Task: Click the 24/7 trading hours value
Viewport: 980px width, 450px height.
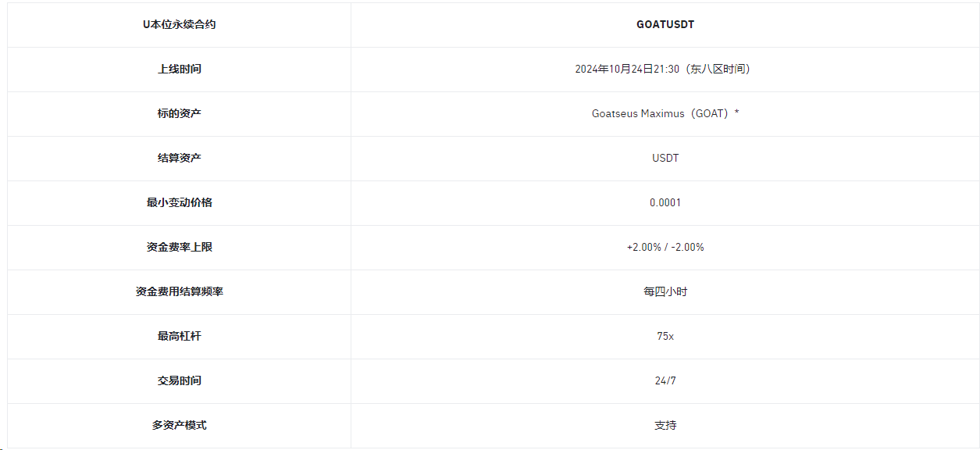Action: tap(665, 380)
